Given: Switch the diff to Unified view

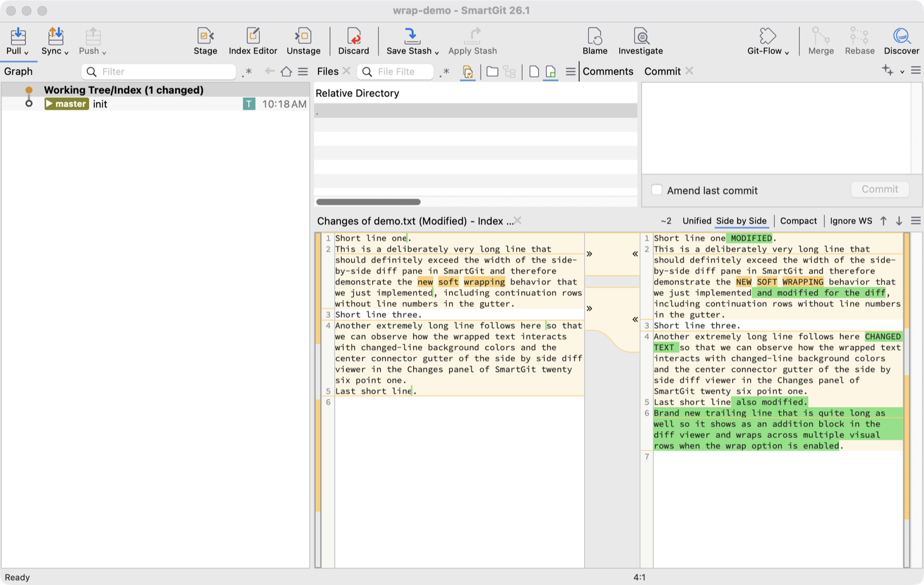Looking at the screenshot, I should (x=697, y=221).
